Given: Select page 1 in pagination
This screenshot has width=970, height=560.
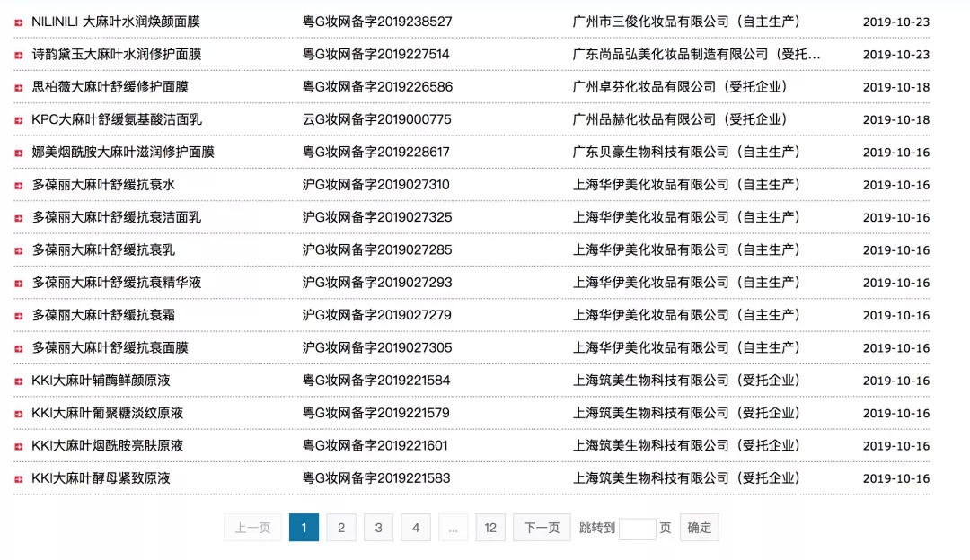Looking at the screenshot, I should coord(304,528).
